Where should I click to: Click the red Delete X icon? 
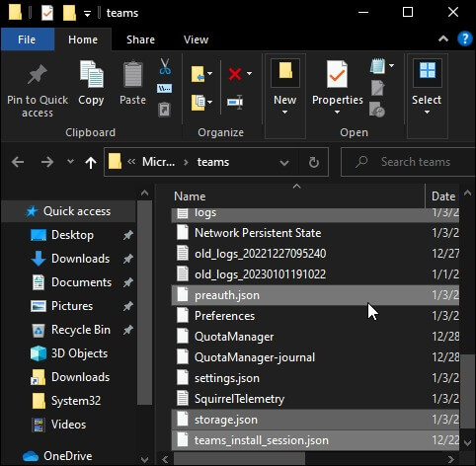pos(235,74)
